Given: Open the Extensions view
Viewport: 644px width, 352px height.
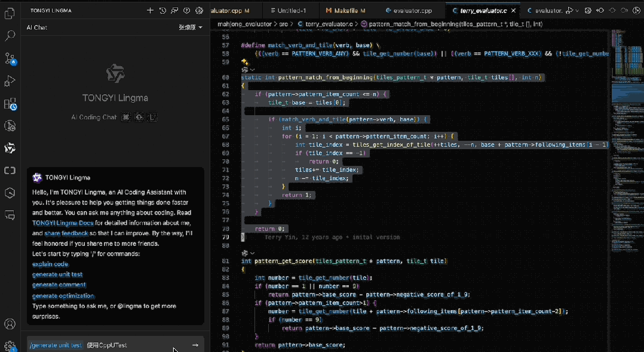Looking at the screenshot, I should tap(10, 103).
